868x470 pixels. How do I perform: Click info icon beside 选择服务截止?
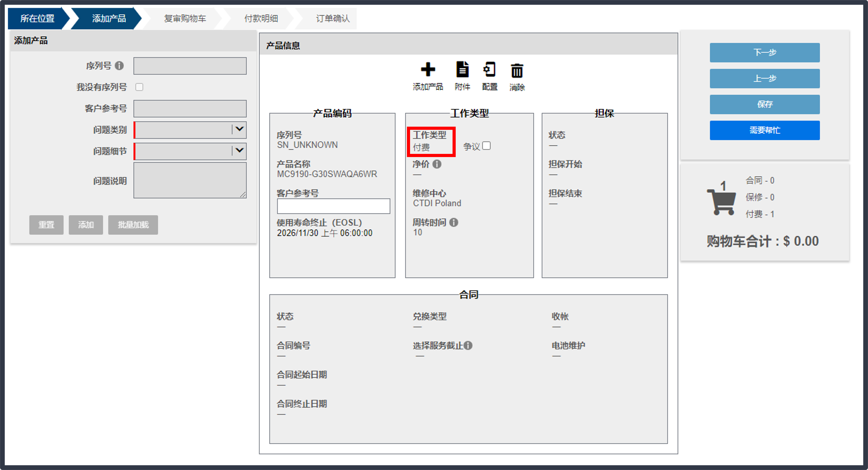(x=468, y=346)
